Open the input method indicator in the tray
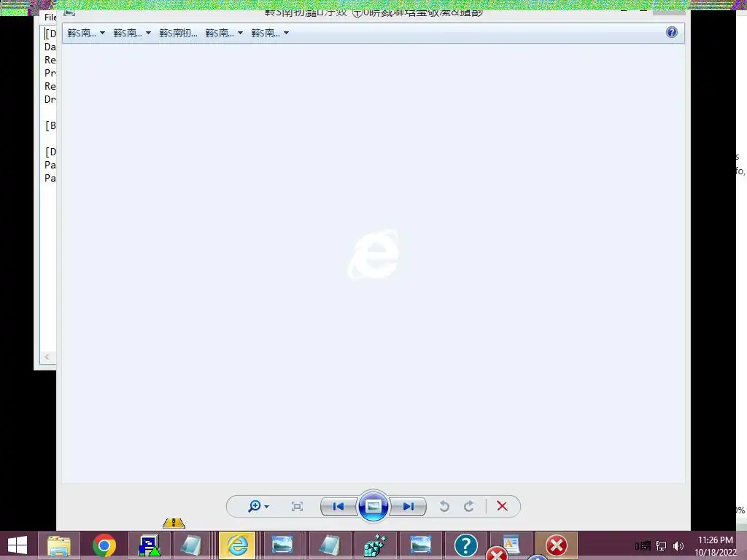 point(643,545)
